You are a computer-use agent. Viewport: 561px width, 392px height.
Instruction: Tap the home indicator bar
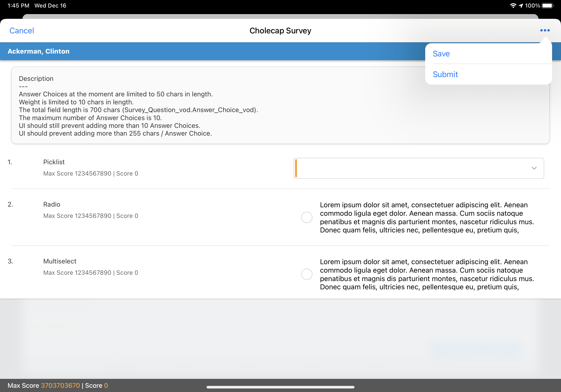pos(280,387)
